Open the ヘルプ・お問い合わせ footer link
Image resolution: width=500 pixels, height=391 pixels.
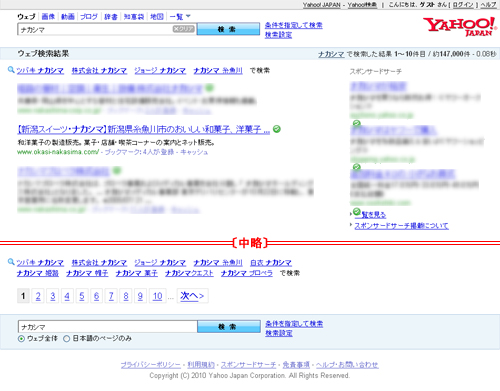coord(347,365)
